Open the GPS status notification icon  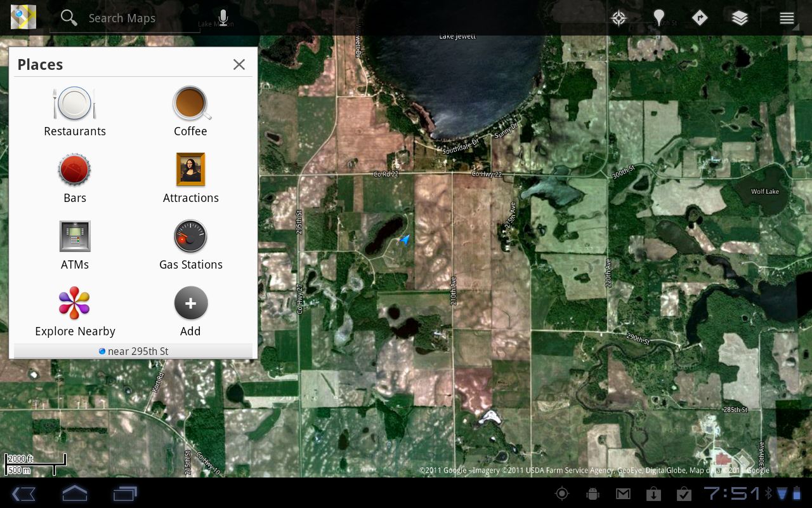click(x=562, y=493)
